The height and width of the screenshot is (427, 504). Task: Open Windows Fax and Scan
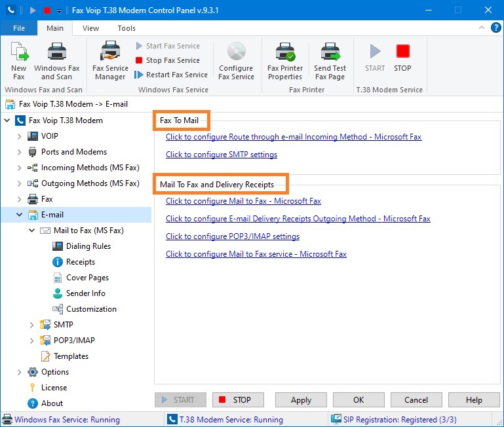pos(56,61)
